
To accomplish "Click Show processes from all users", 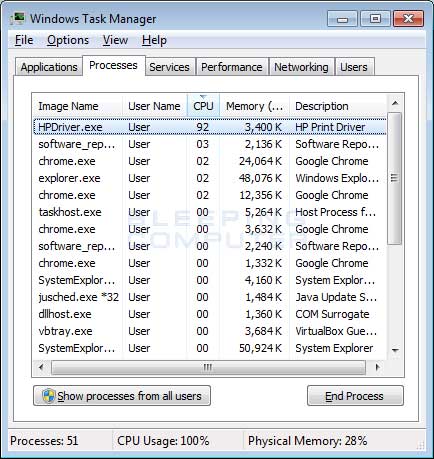I will (x=122, y=396).
